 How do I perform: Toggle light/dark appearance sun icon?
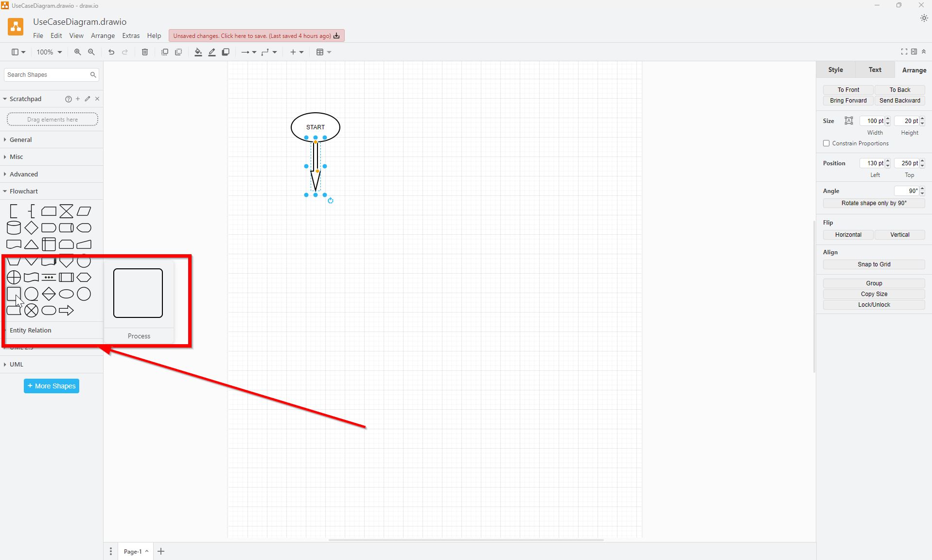(924, 18)
